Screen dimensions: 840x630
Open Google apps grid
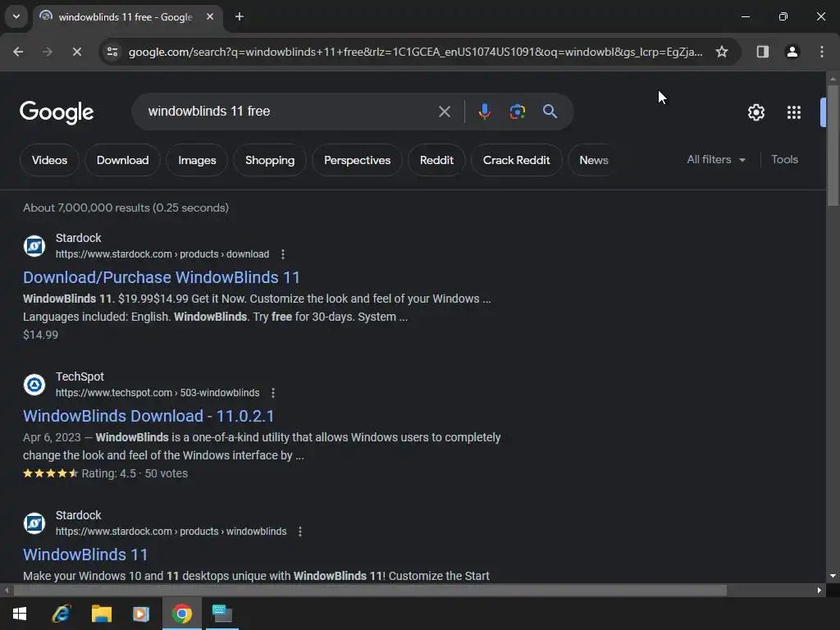point(793,112)
